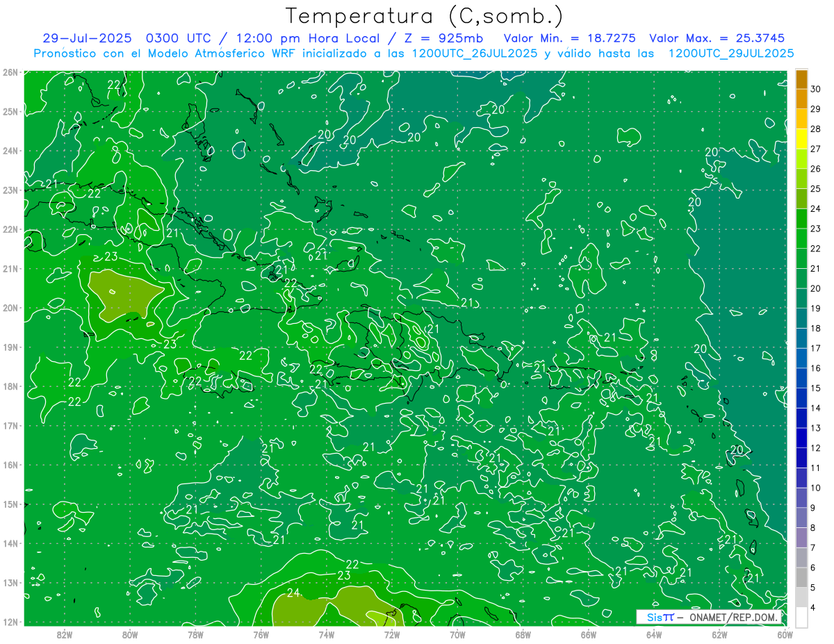
Task: Click the dark blue swatch between legend values 12 and 13
Action: [x=801, y=438]
